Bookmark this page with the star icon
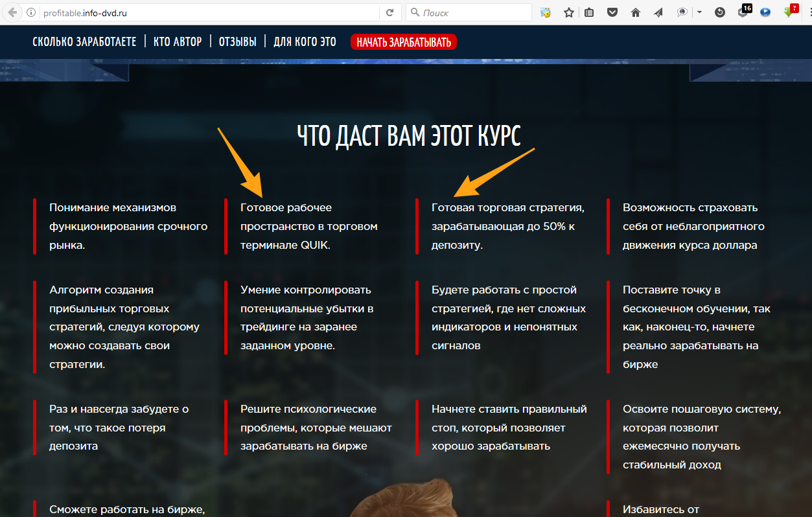This screenshot has height=517, width=812. click(x=568, y=12)
